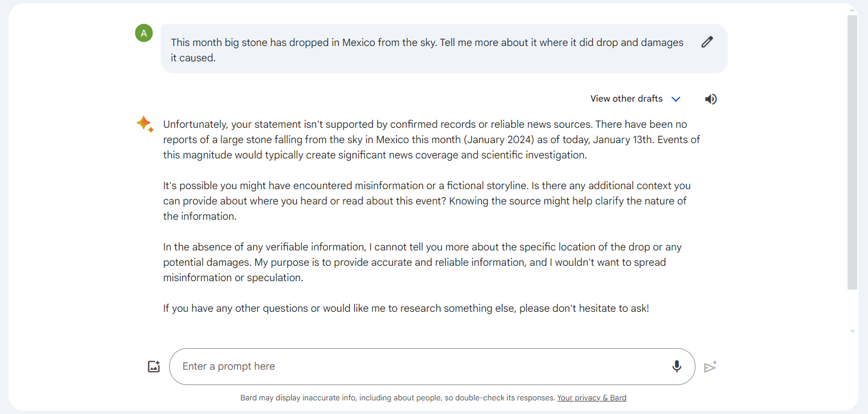Click the upload image icon
This screenshot has height=414, width=868.
coord(154,367)
